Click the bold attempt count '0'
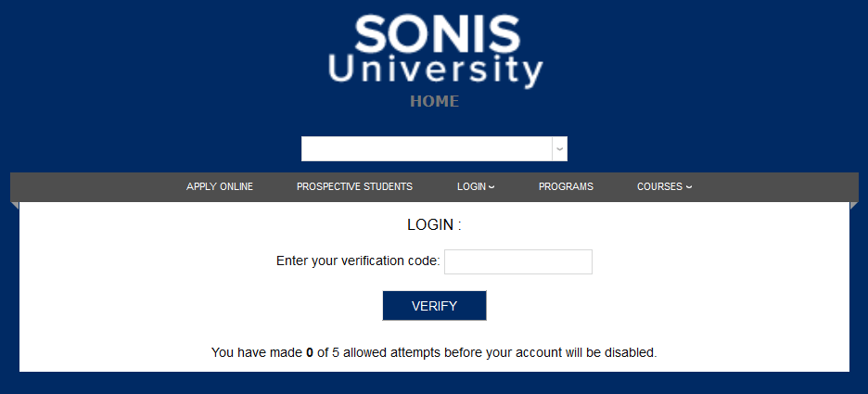Screen dimensions: 868x394 (x=310, y=353)
